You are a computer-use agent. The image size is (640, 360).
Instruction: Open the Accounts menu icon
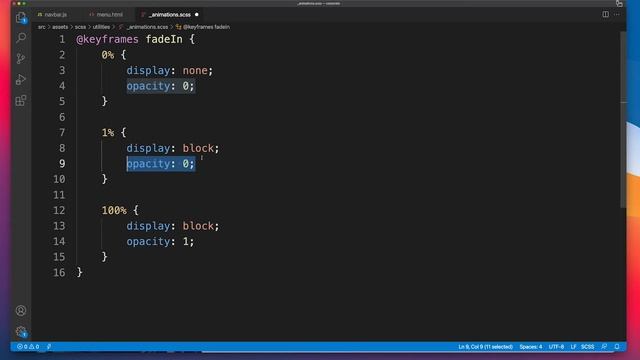[21, 311]
